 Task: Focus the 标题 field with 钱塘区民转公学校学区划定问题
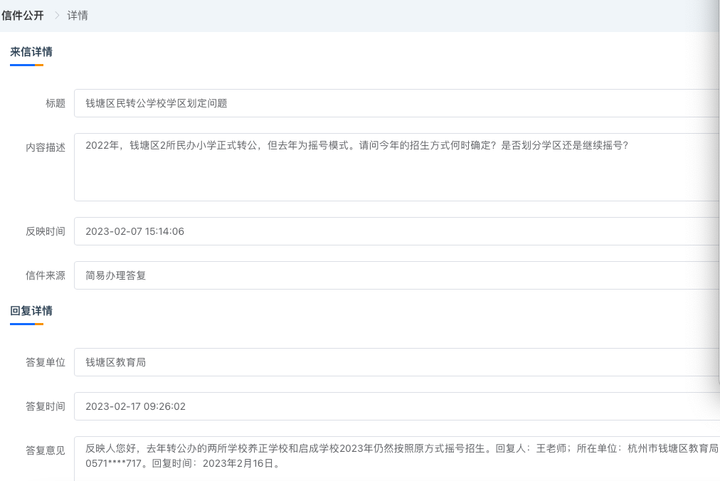[397, 103]
